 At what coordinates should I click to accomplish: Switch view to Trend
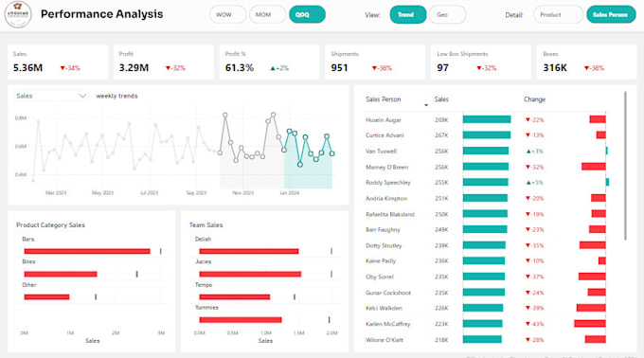(408, 14)
